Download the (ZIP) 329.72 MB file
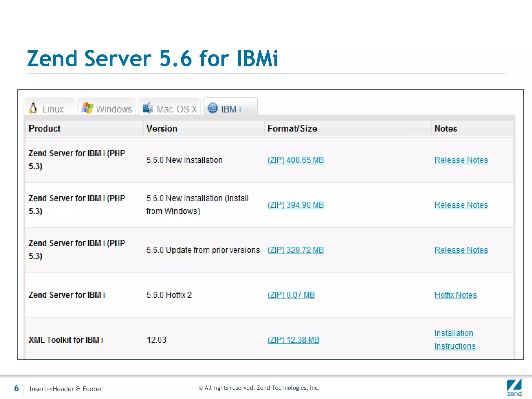Viewport: 532px width, 399px height. (x=296, y=250)
